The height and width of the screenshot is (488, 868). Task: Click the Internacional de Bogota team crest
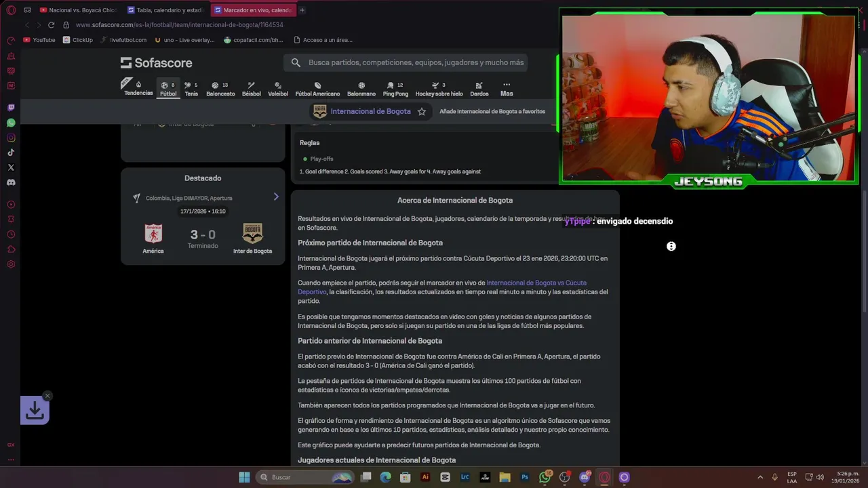320,111
